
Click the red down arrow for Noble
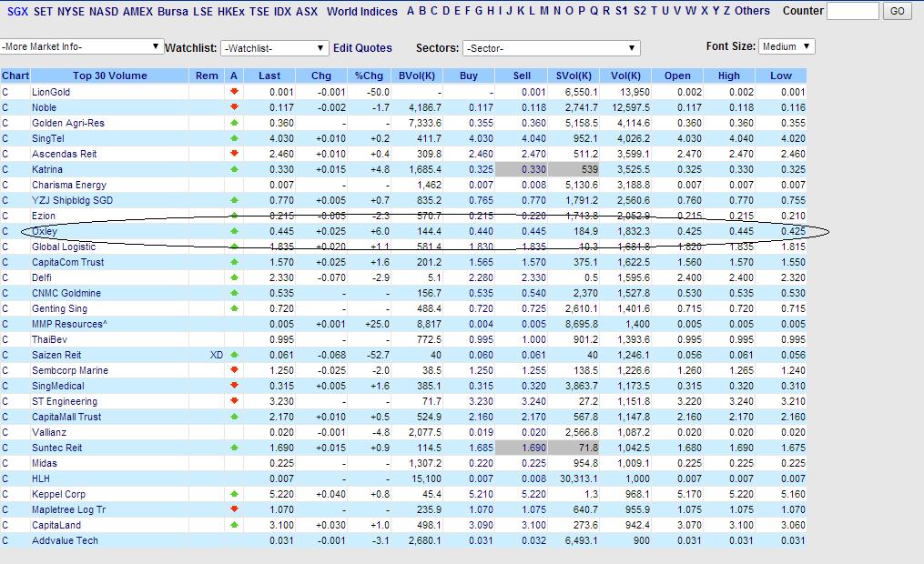tap(234, 106)
